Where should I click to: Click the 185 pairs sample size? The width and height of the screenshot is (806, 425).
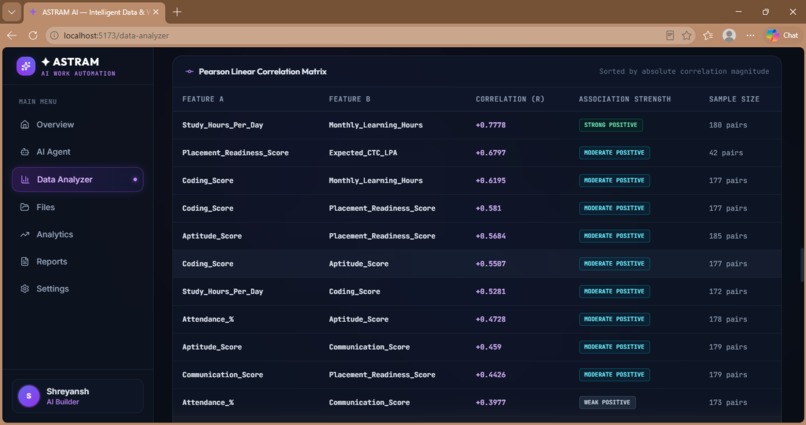[x=728, y=236]
